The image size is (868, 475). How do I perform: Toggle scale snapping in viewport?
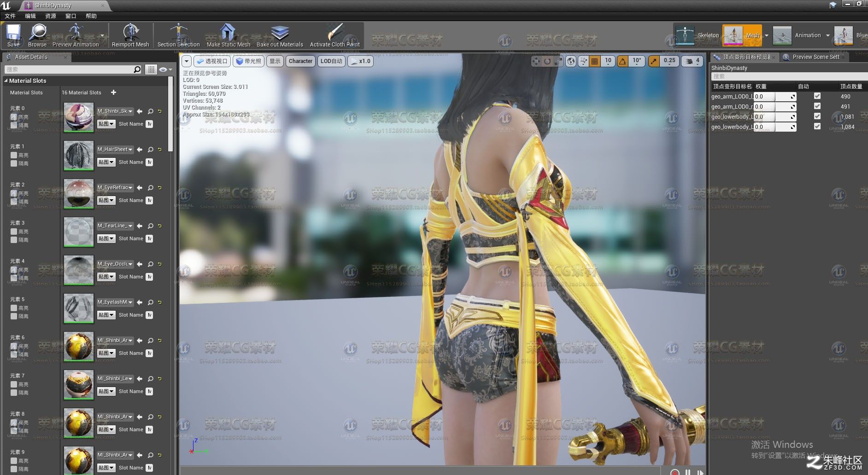(x=654, y=61)
